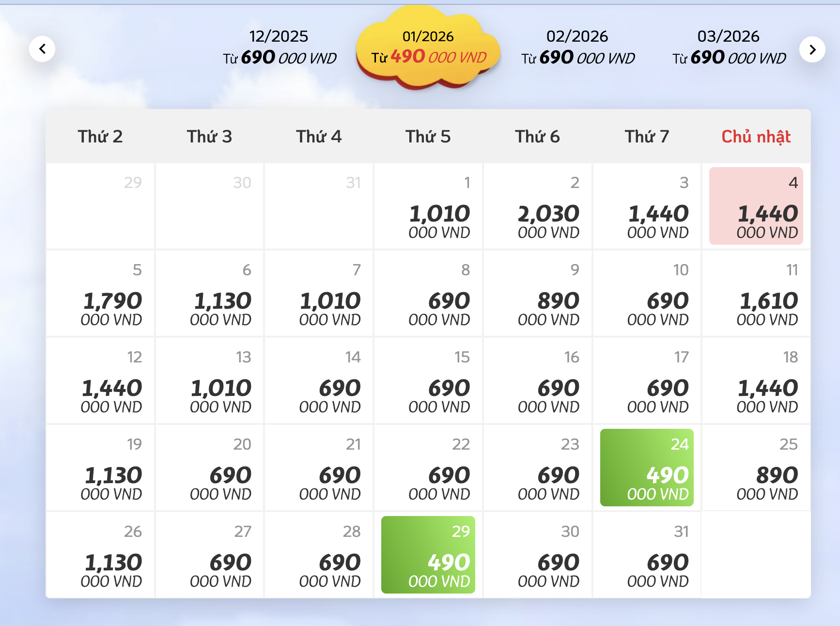Choose January 29 fare of 490,000 VND
This screenshot has height=626, width=840.
tap(428, 555)
